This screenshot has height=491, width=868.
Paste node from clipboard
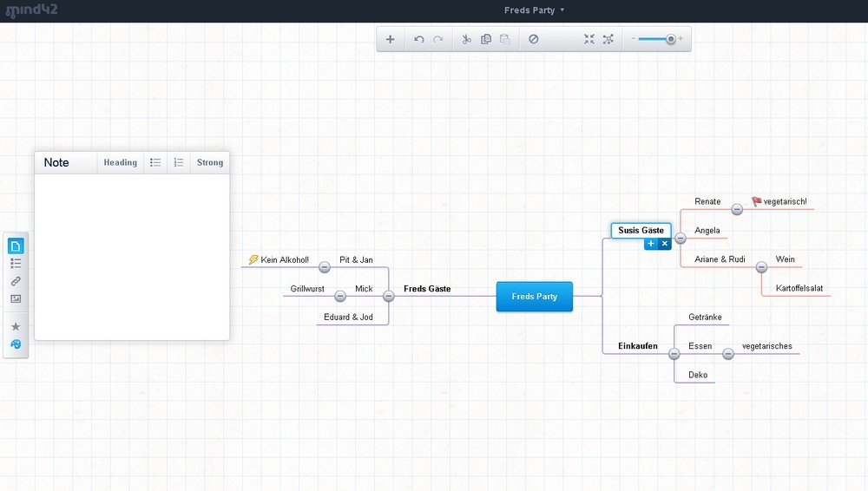click(505, 39)
